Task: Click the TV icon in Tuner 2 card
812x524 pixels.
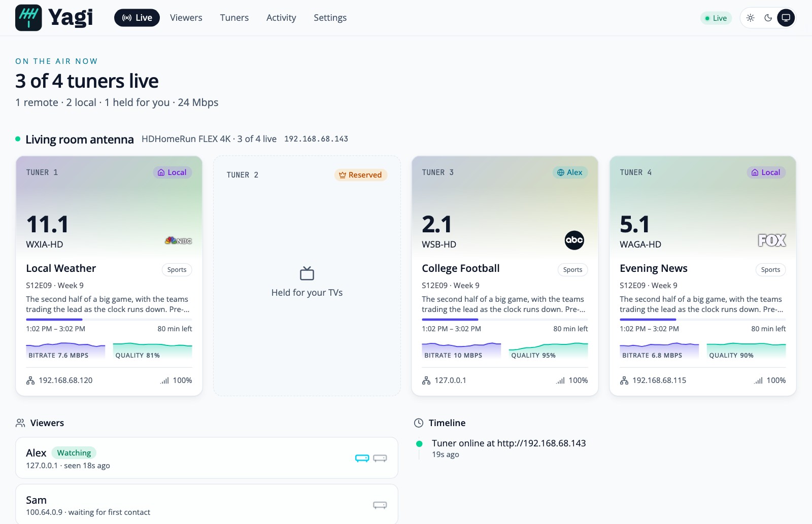Action: pos(307,273)
